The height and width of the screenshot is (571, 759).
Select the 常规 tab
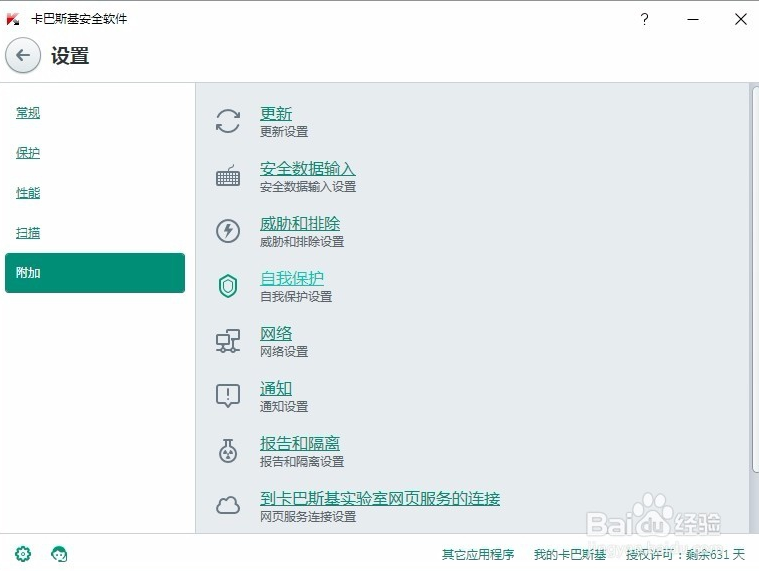click(x=28, y=113)
